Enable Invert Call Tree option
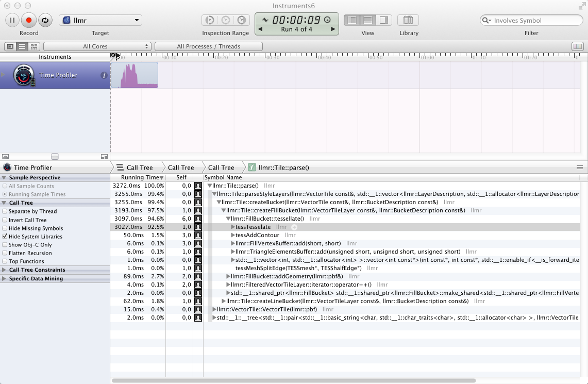 pyautogui.click(x=5, y=220)
